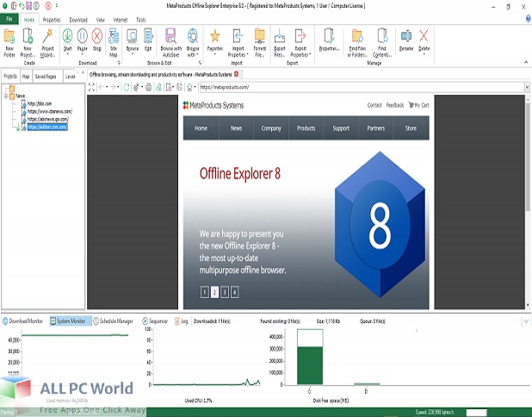Click the Products link in the website navigation

(306, 128)
